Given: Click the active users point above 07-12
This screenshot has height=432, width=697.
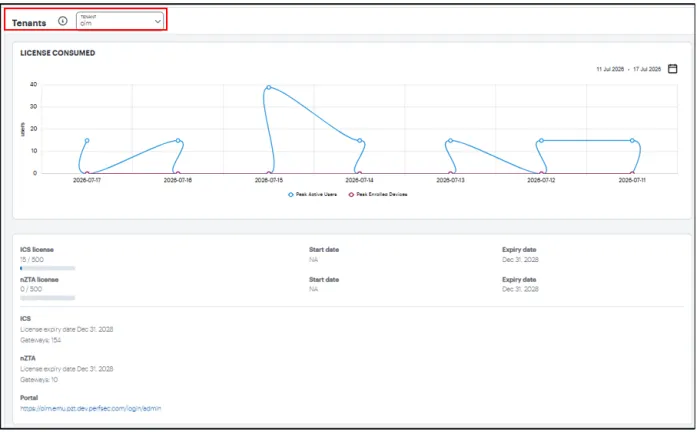Looking at the screenshot, I should pyautogui.click(x=541, y=140).
